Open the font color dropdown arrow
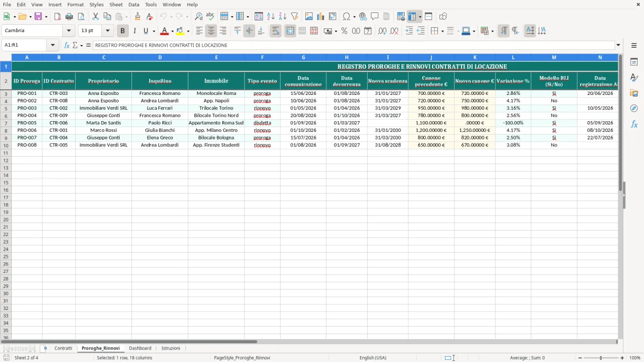This screenshot has height=362, width=644. click(x=172, y=31)
